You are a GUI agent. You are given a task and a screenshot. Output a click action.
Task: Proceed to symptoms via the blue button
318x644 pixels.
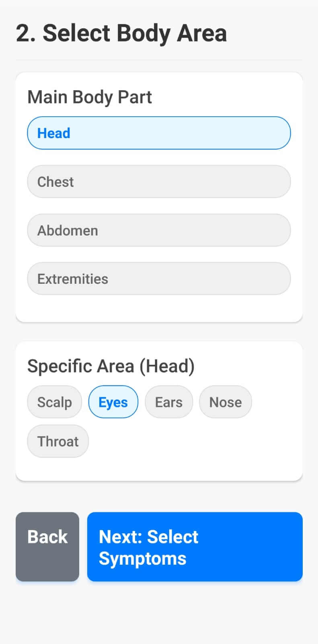point(195,547)
